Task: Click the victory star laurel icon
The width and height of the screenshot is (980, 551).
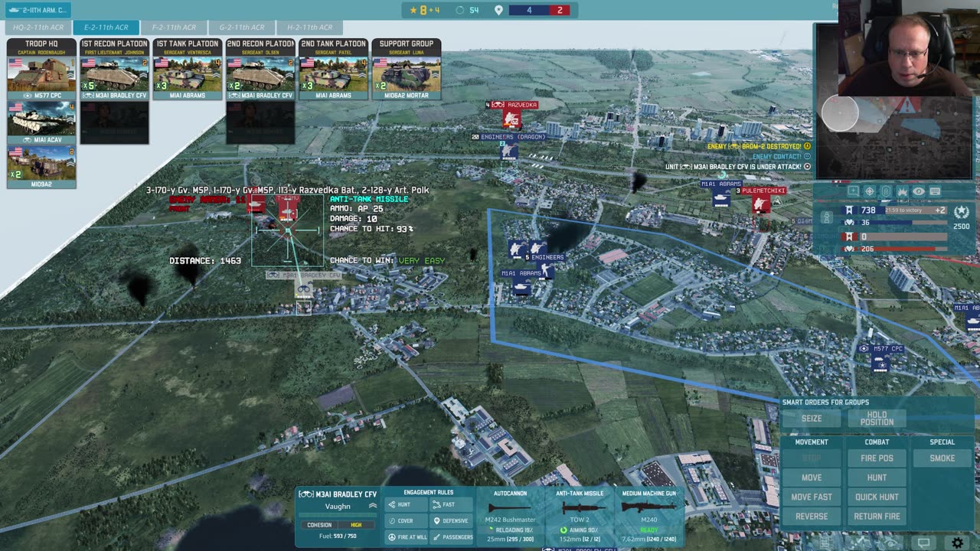Action: [962, 212]
